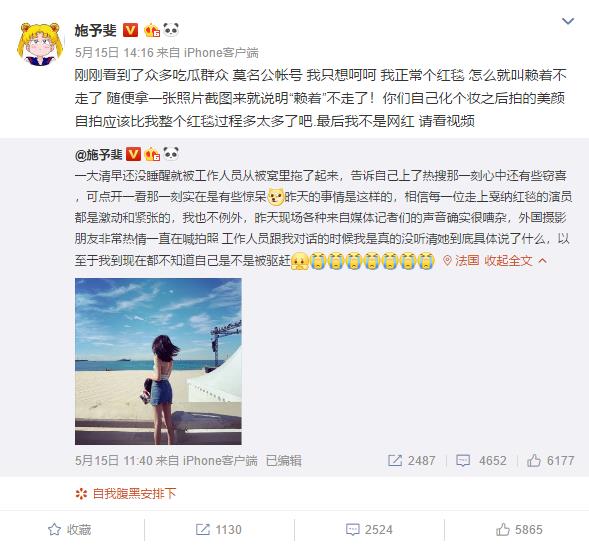589x548 pixels.
Task: Like this post showing 5865 likes
Action: [x=519, y=530]
